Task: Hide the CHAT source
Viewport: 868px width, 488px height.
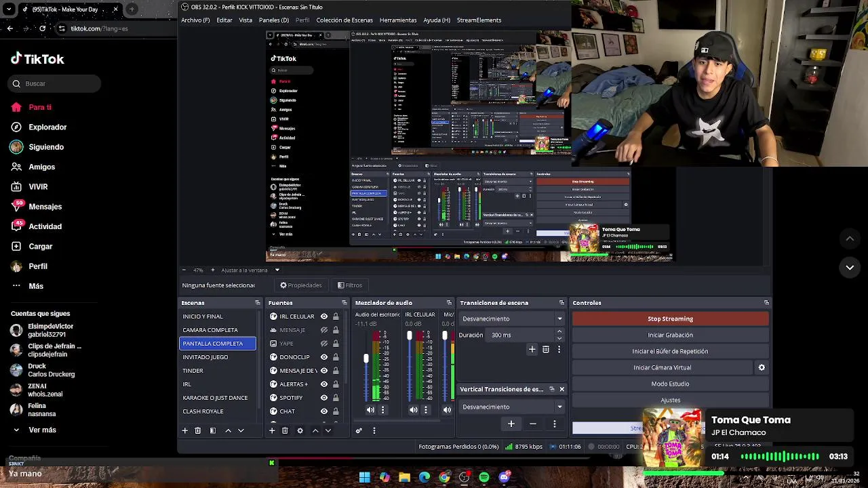Action: 324,411
